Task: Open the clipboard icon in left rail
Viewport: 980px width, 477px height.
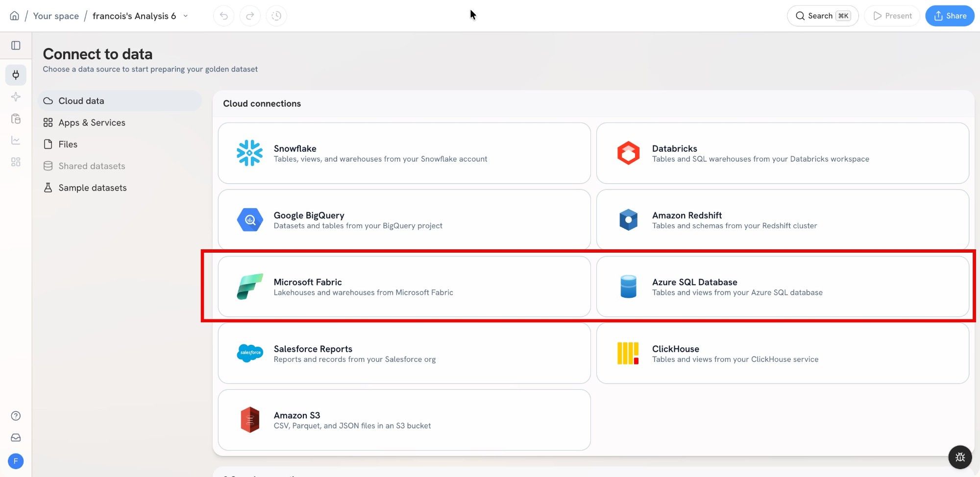Action: (x=16, y=119)
